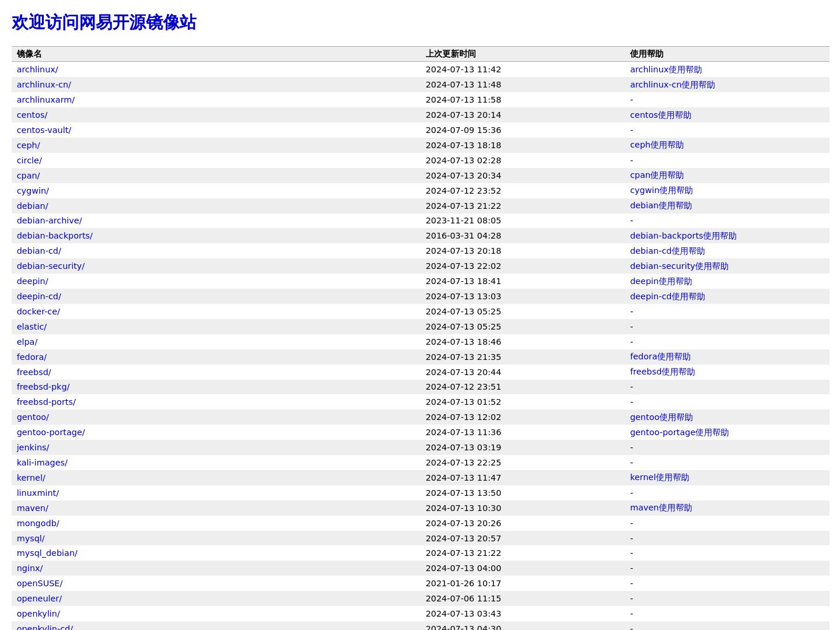Open freebsd-ports/ directory
The image size is (840, 630).
coord(46,402)
